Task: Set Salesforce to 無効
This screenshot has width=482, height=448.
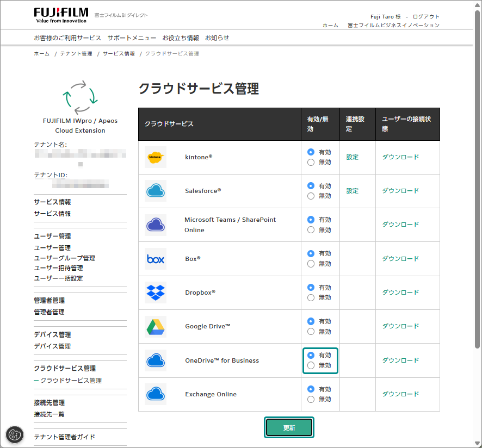Action: (x=311, y=196)
